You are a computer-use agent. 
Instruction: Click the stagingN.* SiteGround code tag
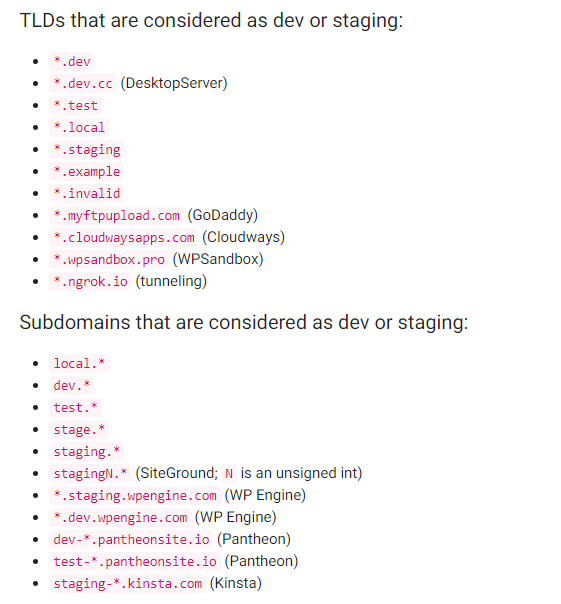90,473
